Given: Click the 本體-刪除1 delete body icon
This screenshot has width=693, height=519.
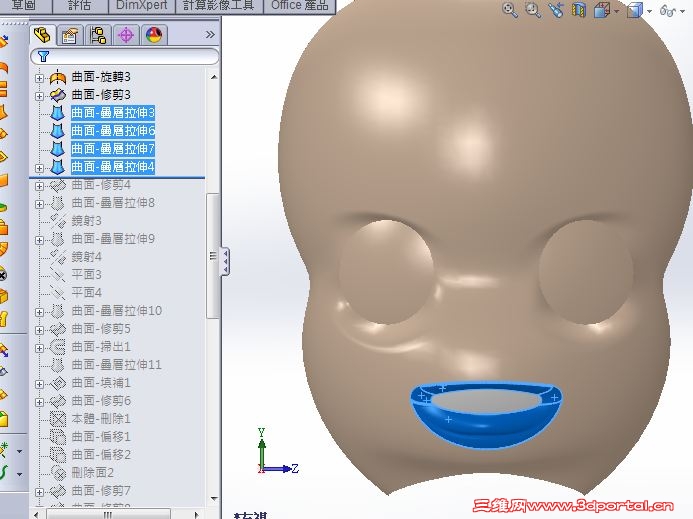Looking at the screenshot, I should pos(58,419).
